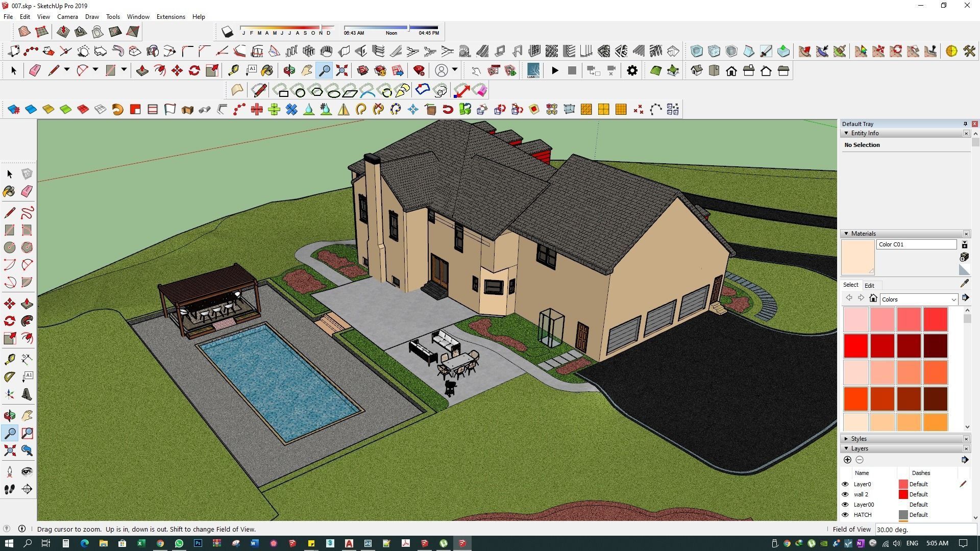Activate the Push/Pull tool in top toolbar
The height and width of the screenshot is (551, 980).
tap(142, 70)
